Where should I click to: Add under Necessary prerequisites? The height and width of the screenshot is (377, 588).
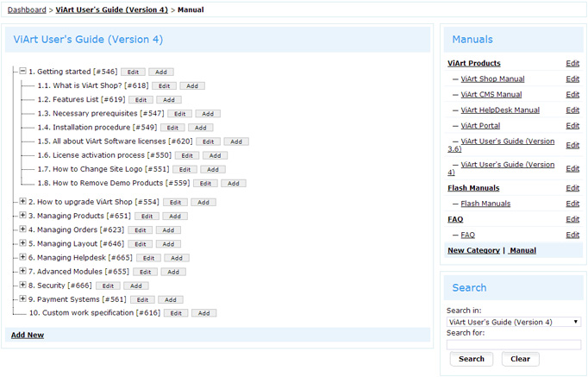coord(208,114)
